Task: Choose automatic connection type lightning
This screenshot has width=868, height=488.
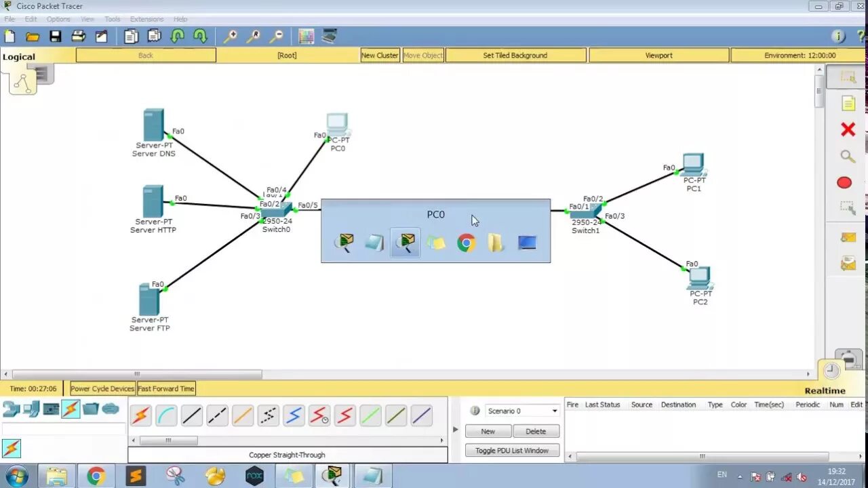Action: pos(141,415)
